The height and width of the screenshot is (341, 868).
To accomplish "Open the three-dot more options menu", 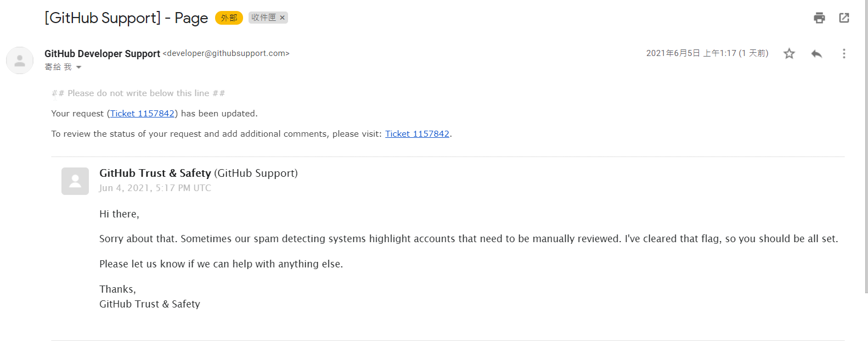I will tap(844, 53).
